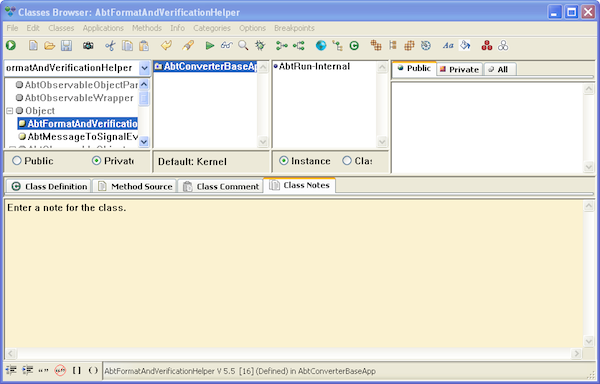Click the green play triangle icon
This screenshot has width=600, height=384.
pos(209,46)
